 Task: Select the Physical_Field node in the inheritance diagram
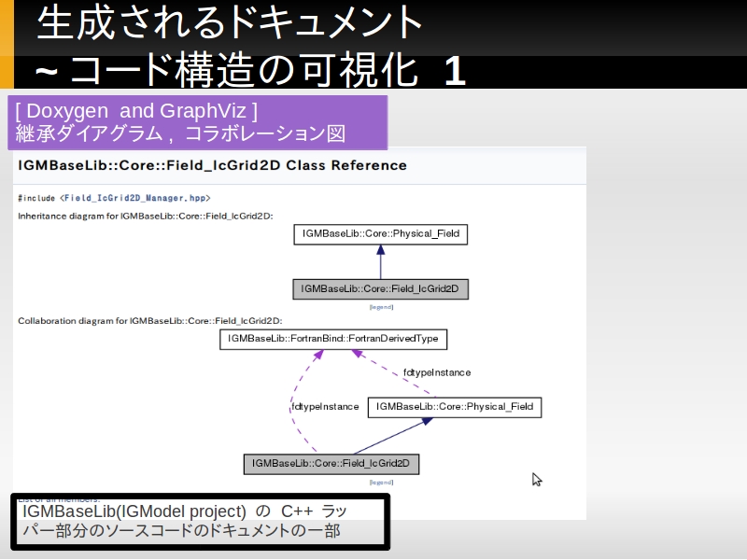click(x=380, y=233)
